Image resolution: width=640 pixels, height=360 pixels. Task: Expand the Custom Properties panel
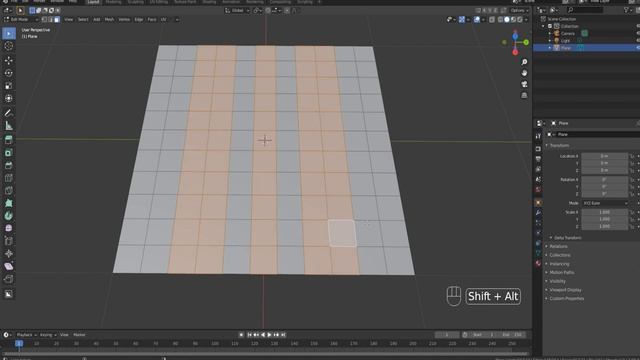click(x=567, y=298)
